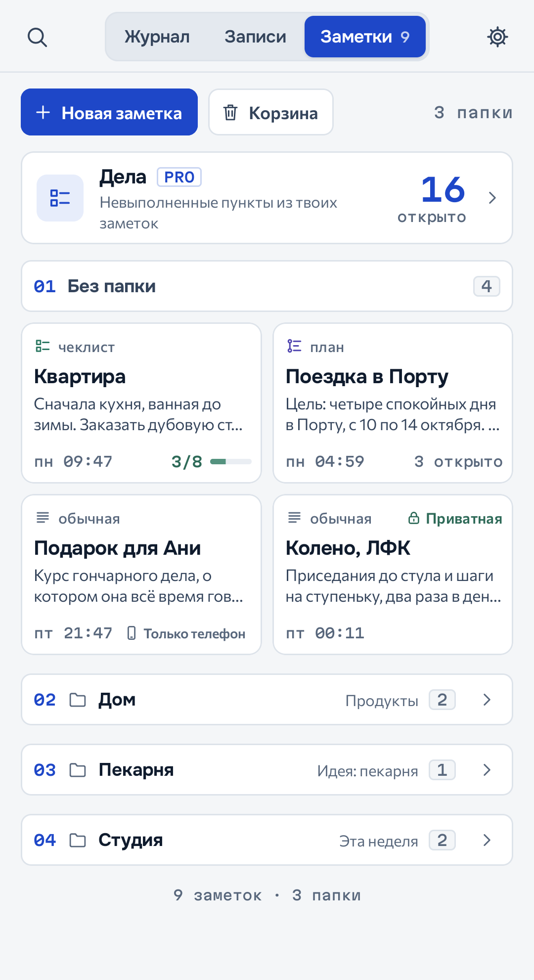Expand the Дом folder chevron
Viewport: 534px width, 980px height.
pyautogui.click(x=487, y=700)
